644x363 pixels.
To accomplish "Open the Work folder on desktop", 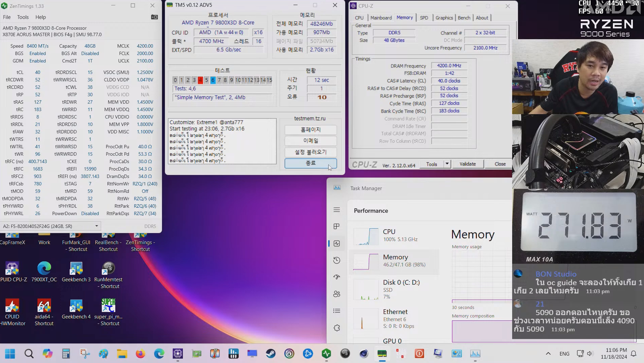I will [x=44, y=239].
